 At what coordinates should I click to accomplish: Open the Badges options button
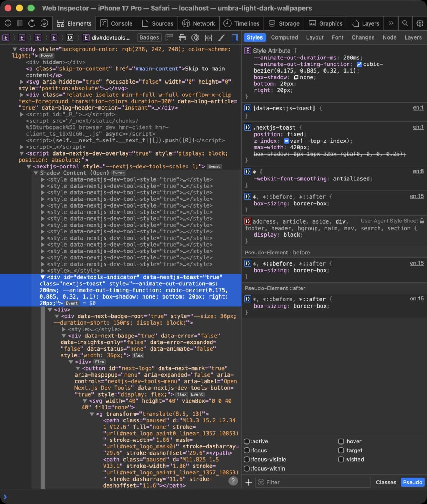coord(149,37)
